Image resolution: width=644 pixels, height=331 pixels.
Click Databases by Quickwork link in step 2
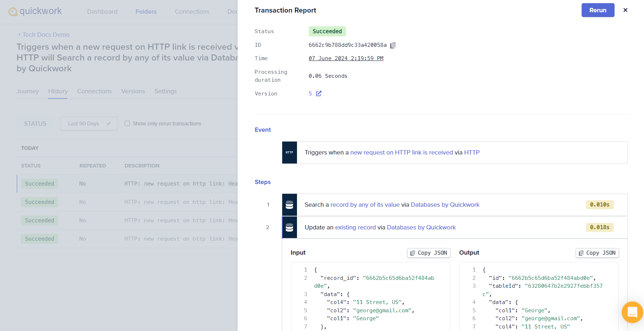[422, 227]
